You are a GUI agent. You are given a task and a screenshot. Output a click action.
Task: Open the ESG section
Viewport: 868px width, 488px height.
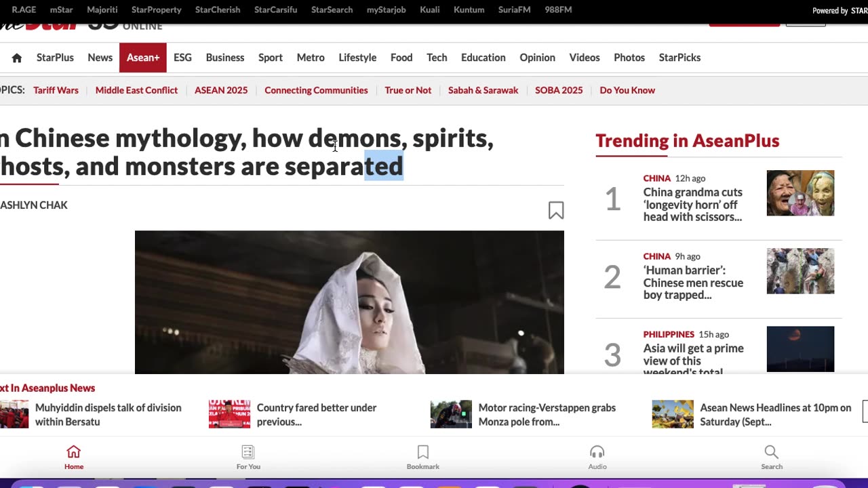click(182, 58)
